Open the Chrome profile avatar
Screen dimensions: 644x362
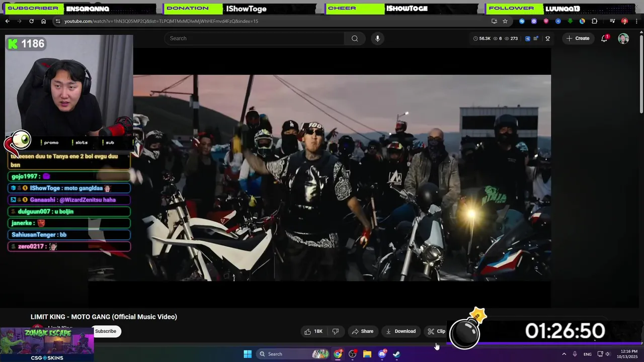[624, 21]
